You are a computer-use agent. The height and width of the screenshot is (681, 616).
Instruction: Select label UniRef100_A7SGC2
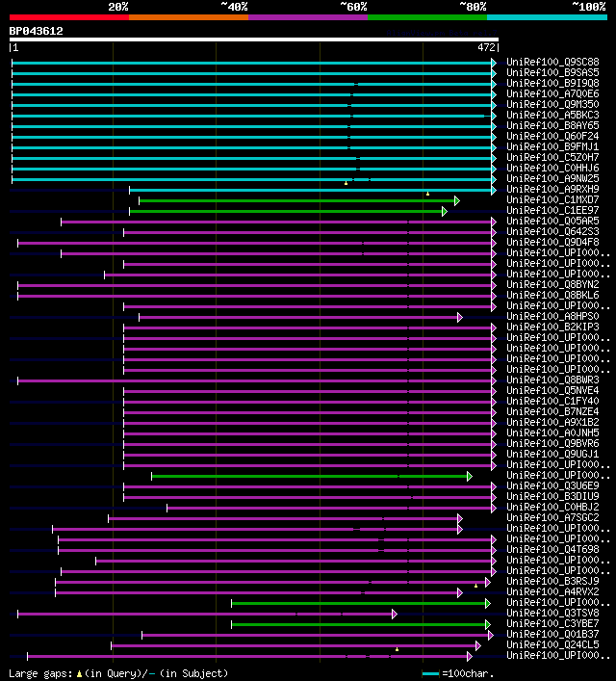pyautogui.click(x=552, y=517)
